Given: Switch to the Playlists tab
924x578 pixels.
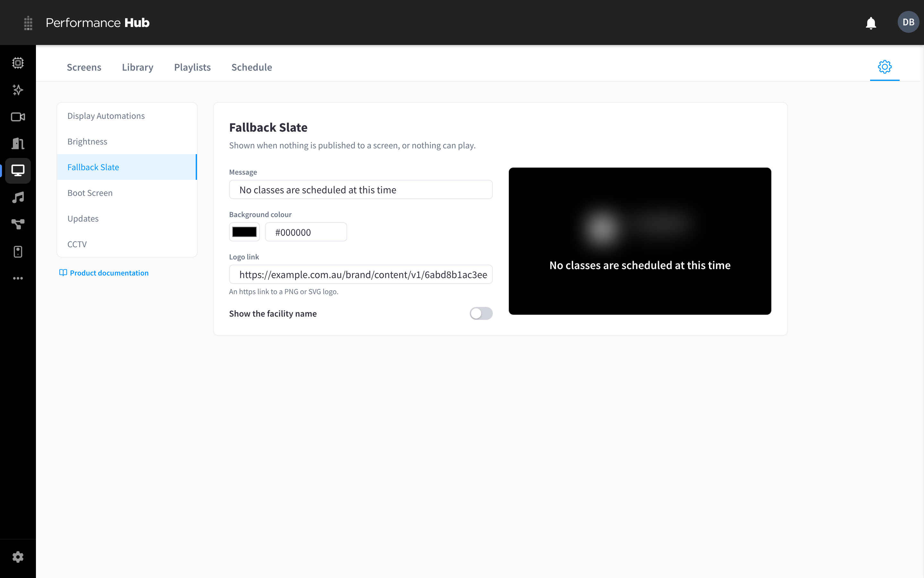Looking at the screenshot, I should coord(193,67).
